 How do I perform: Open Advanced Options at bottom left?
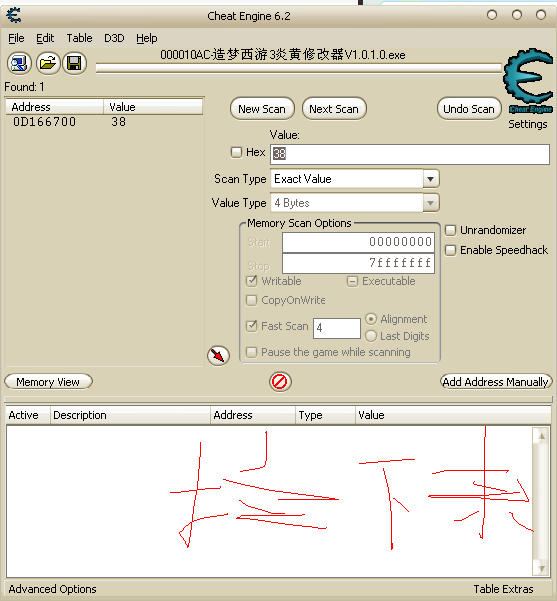coord(53,589)
